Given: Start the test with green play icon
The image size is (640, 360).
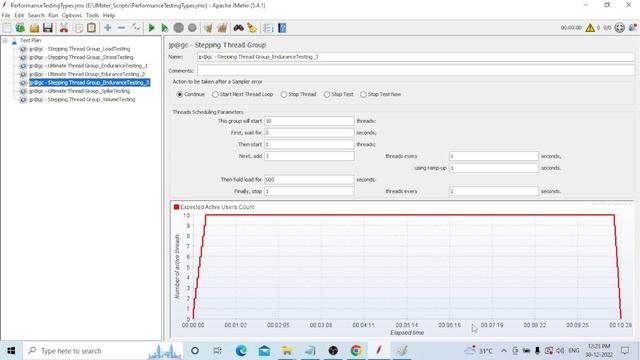Looking at the screenshot, I should [x=151, y=28].
